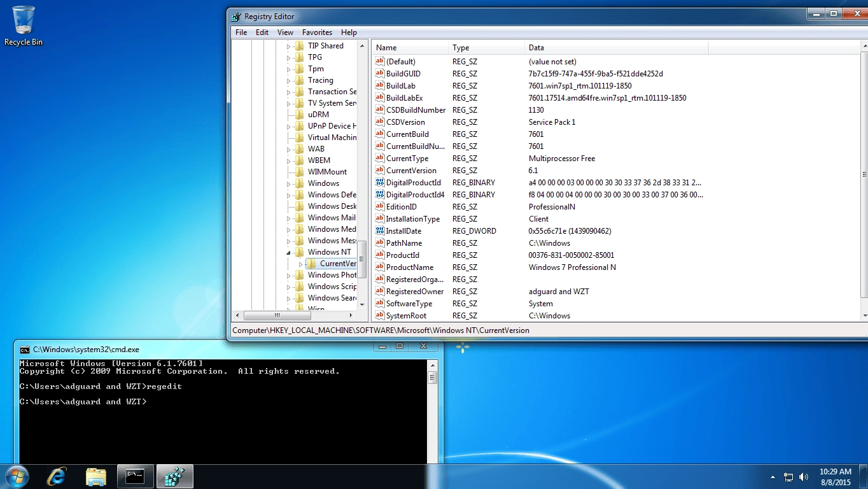Click the CurrentVersion folder icon in the tree
Screen dimensions: 868x489
pos(311,264)
